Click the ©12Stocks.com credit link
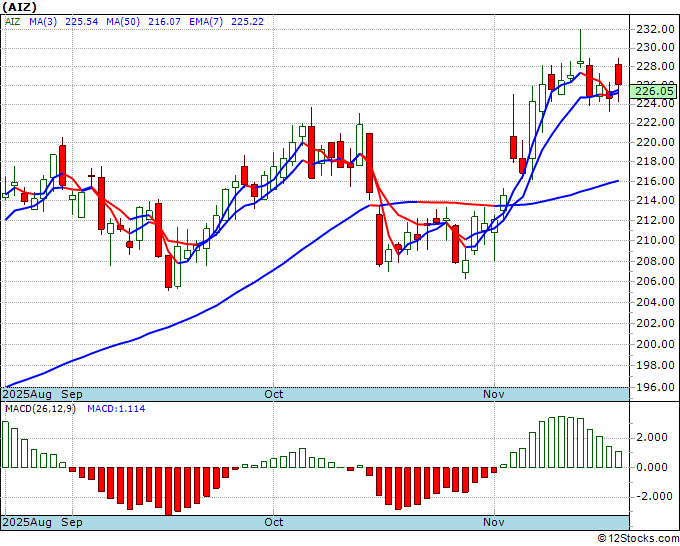 (x=638, y=538)
